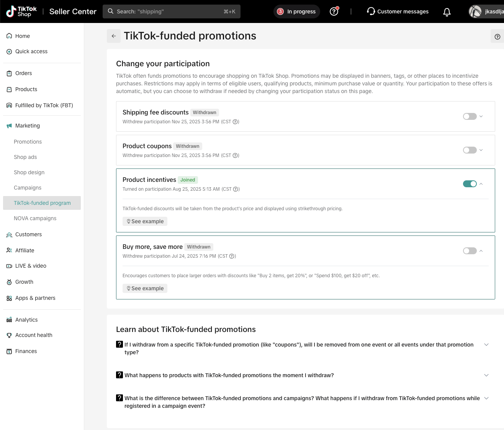Turn off Product incentives toggle
504x430 pixels.
click(470, 184)
